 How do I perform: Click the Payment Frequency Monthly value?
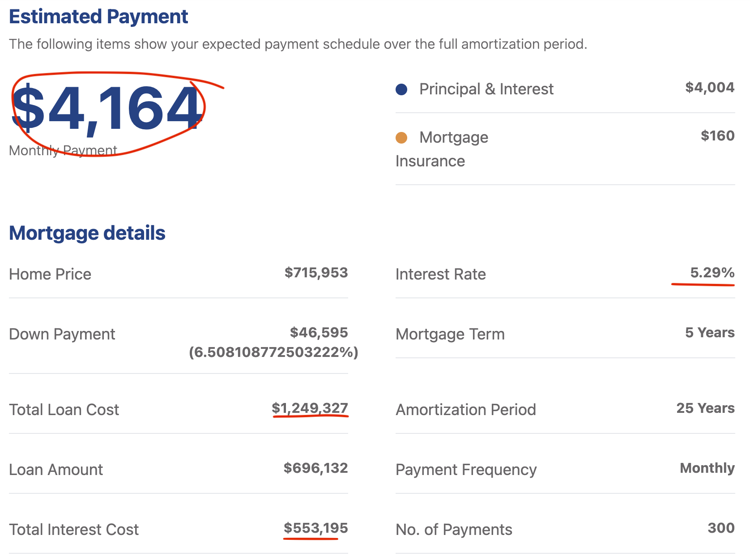[x=707, y=468]
